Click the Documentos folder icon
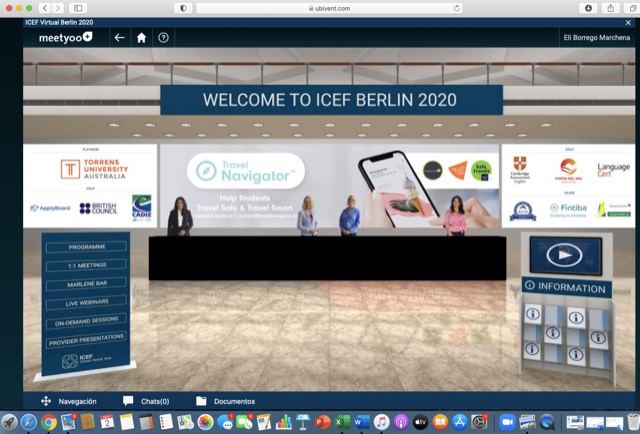Viewport: 640px width, 434px height. coord(201,401)
